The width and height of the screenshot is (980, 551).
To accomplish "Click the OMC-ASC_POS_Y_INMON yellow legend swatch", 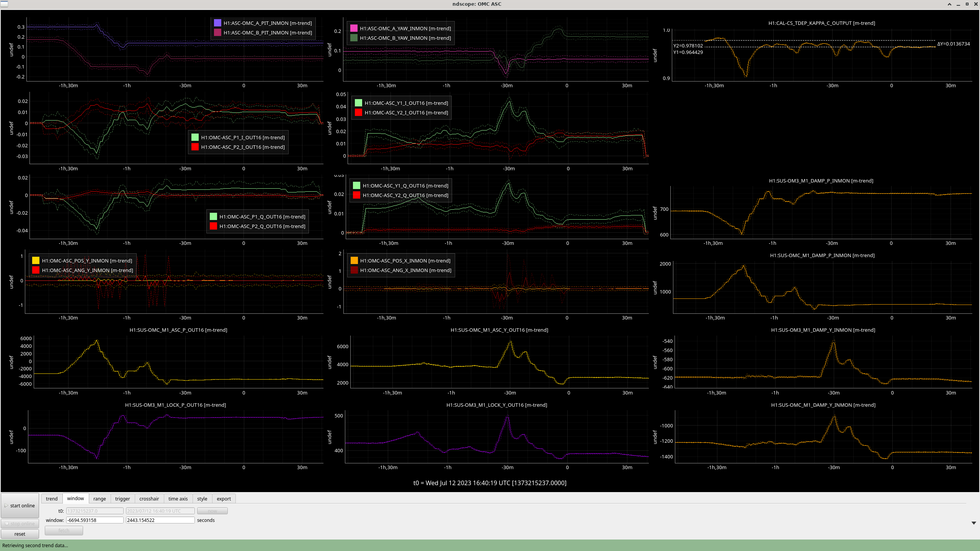I will (36, 261).
